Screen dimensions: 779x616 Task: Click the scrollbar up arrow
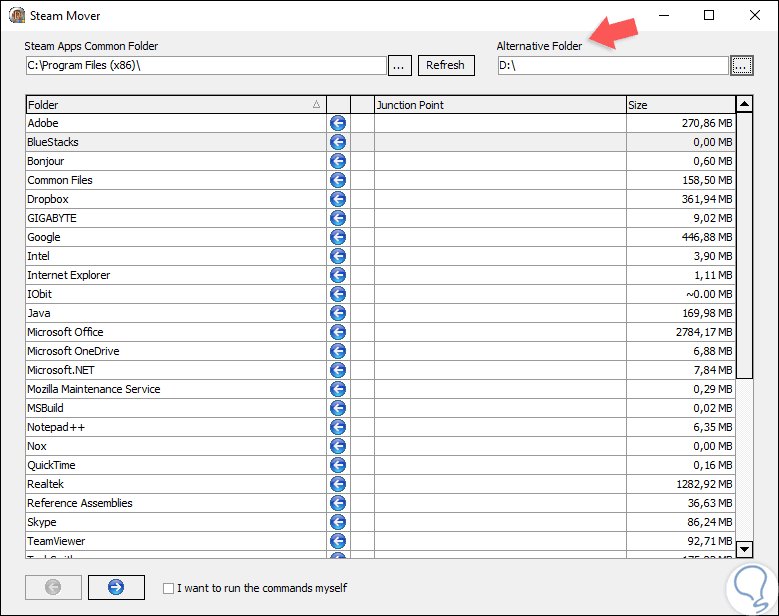coord(744,104)
